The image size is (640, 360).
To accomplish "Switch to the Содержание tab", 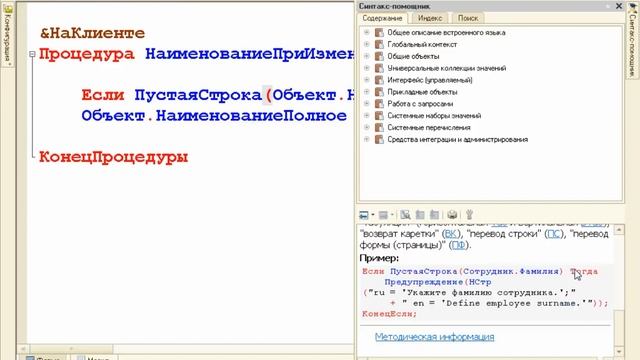I will point(382,18).
